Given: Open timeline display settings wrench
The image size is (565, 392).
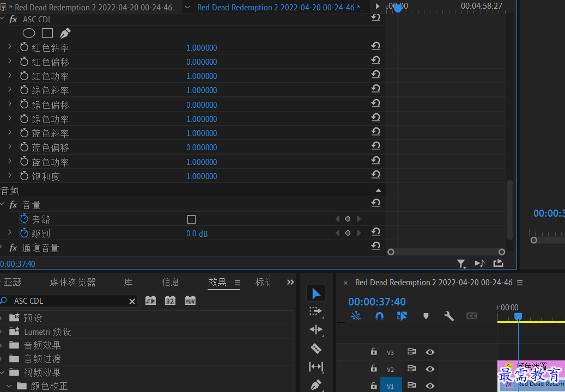Looking at the screenshot, I should pyautogui.click(x=448, y=316).
